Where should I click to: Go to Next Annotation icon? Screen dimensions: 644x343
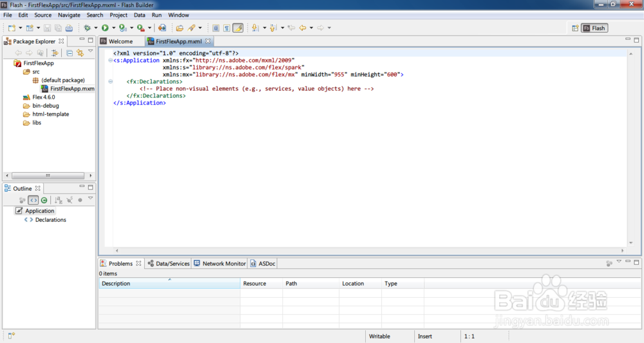click(255, 28)
